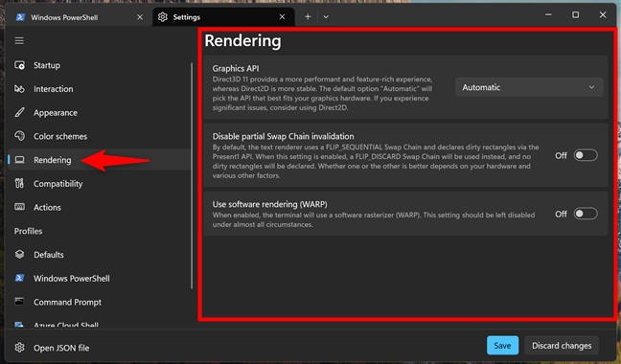
Task: Click the Use software rendering (WARP) label
Action: pyautogui.click(x=269, y=204)
